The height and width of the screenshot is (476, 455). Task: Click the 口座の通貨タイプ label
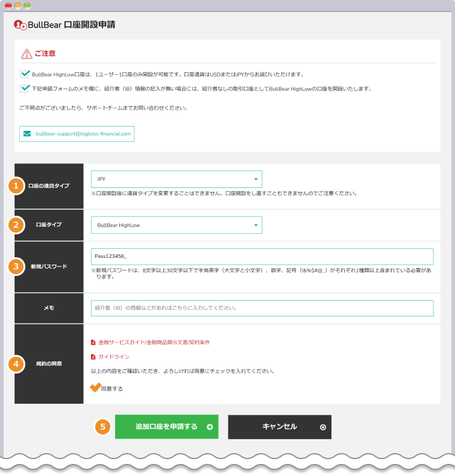coord(49,186)
